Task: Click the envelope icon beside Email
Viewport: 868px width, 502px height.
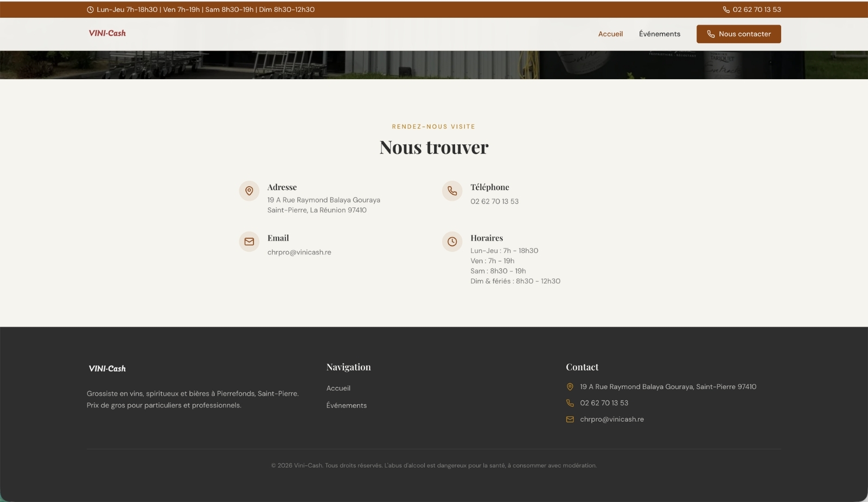Action: tap(249, 242)
